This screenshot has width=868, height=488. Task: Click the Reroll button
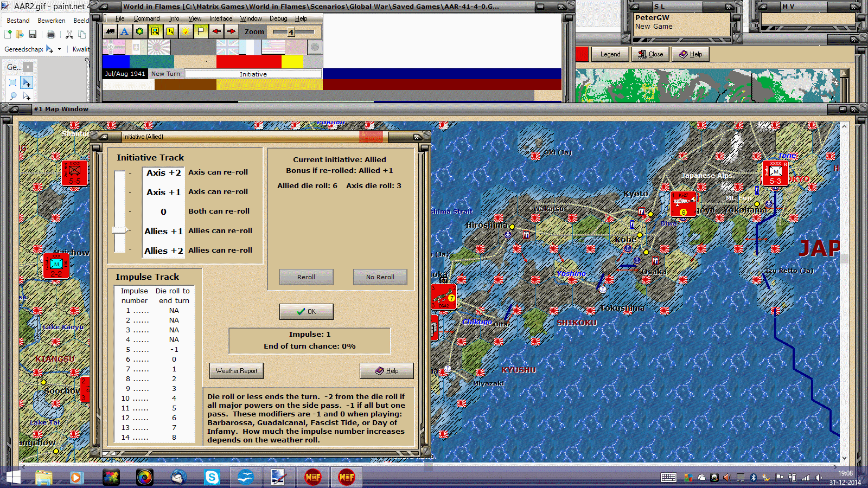(x=306, y=277)
